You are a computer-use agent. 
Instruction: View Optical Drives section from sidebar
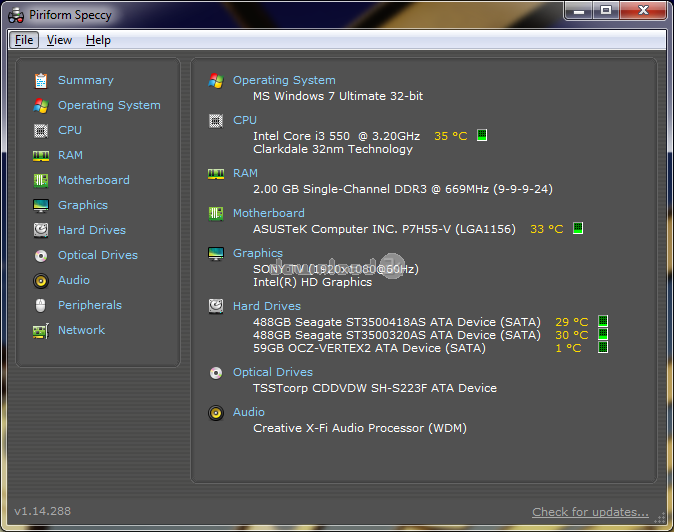[98, 255]
